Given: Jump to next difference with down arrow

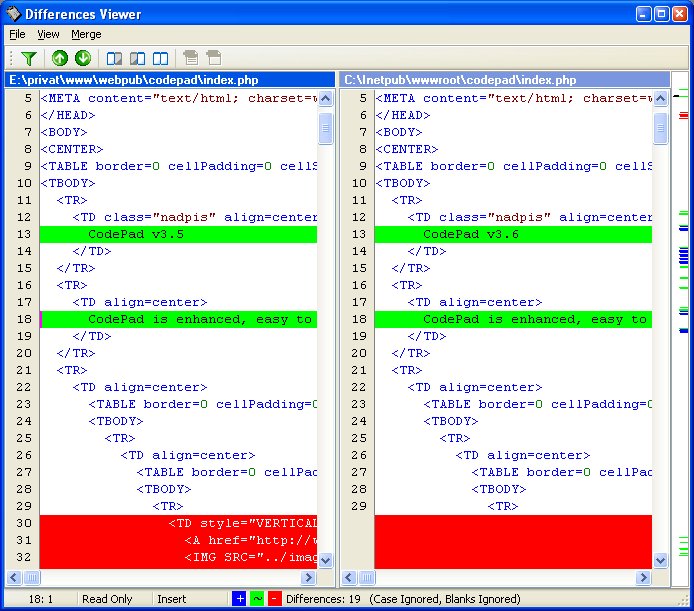Looking at the screenshot, I should [82, 59].
